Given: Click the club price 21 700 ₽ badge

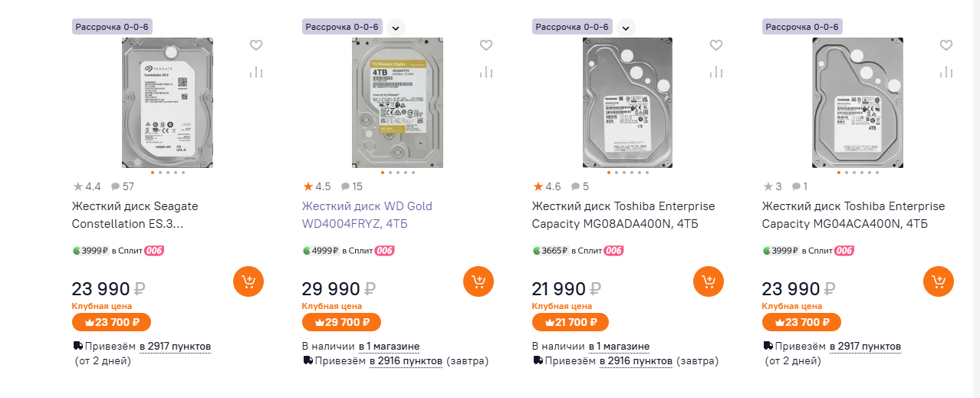Looking at the screenshot, I should [571, 322].
